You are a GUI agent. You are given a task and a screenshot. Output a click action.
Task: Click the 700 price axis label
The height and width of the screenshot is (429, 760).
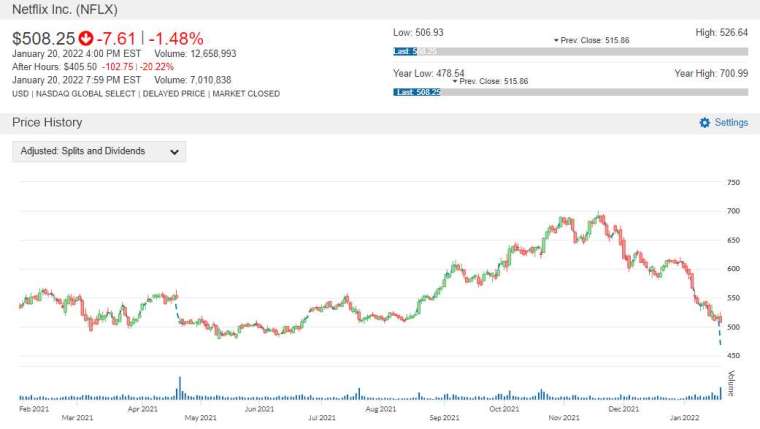(733, 211)
